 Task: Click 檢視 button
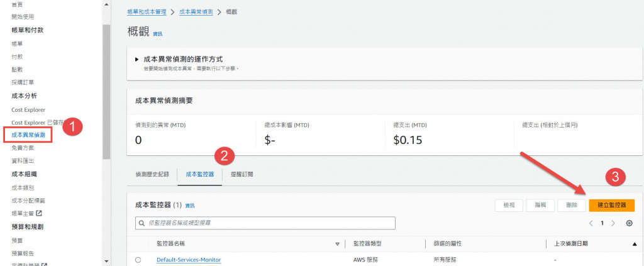click(x=510, y=205)
